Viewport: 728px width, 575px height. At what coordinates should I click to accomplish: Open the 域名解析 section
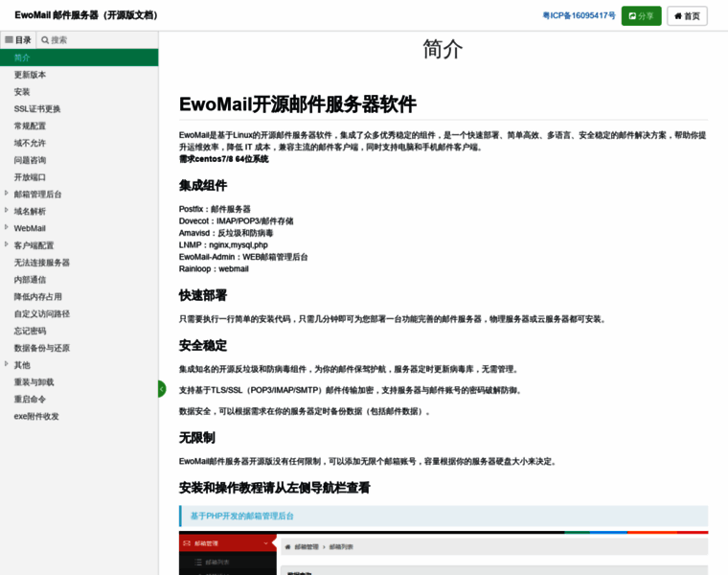click(x=30, y=212)
